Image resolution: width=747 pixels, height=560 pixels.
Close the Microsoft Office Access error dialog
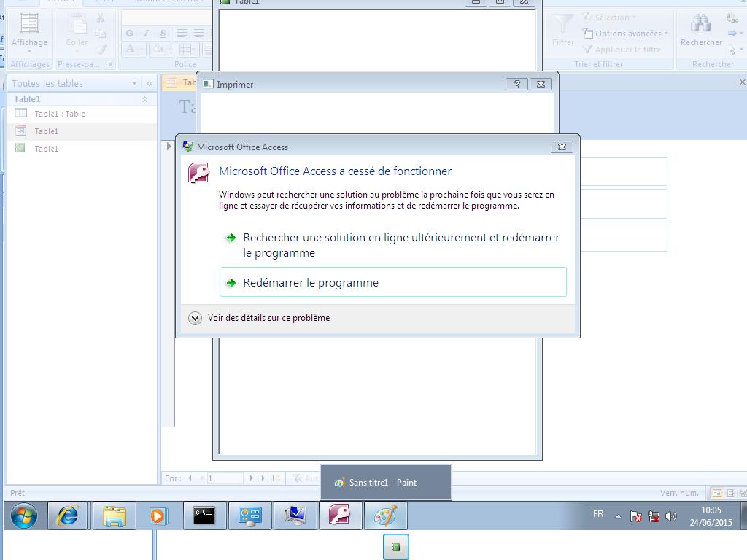[x=562, y=147]
